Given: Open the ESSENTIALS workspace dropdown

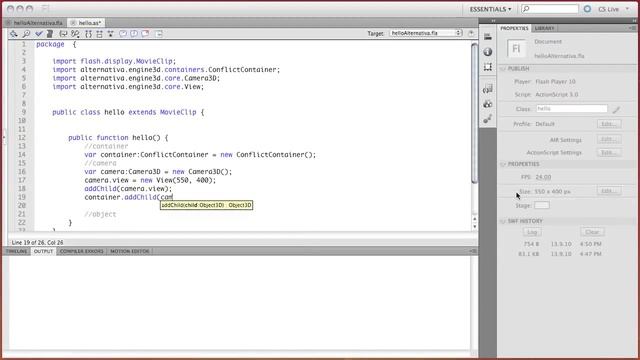Looking at the screenshot, I should (x=490, y=9).
